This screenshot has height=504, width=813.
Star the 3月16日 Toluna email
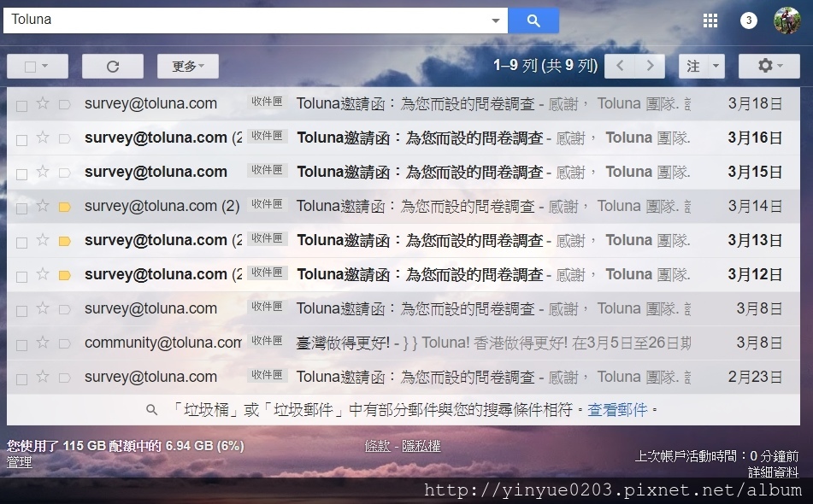click(43, 138)
